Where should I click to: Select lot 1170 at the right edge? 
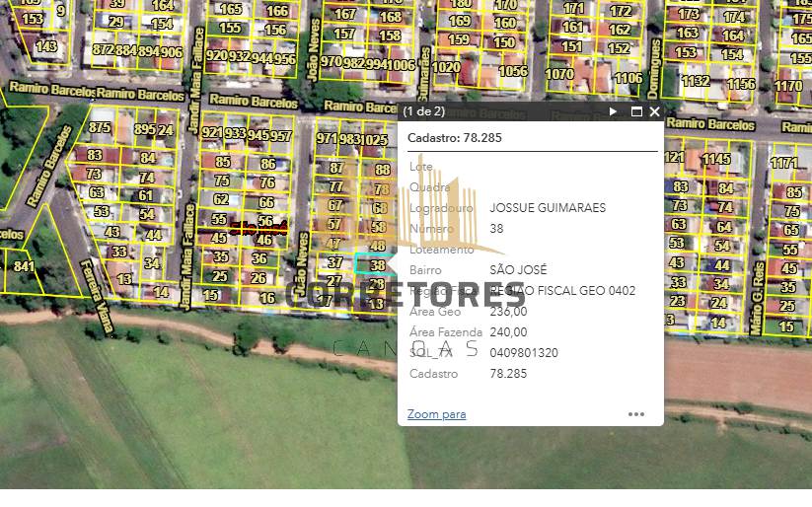tap(788, 86)
